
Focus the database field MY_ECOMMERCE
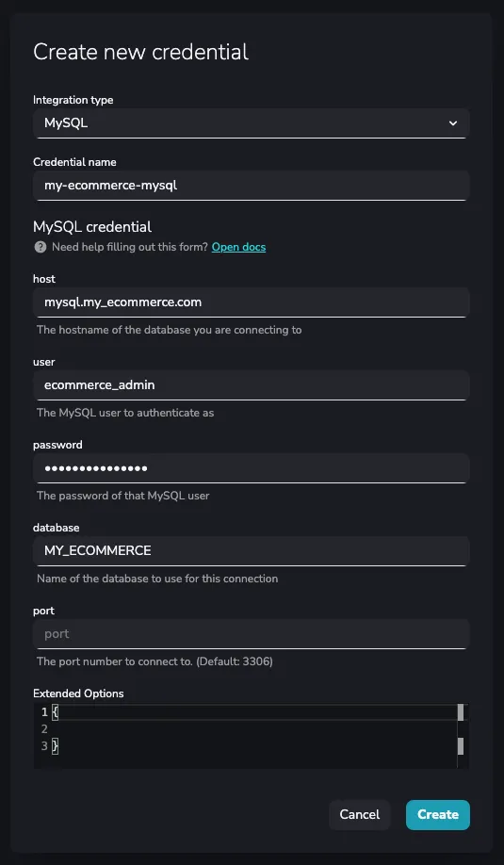[x=251, y=550]
